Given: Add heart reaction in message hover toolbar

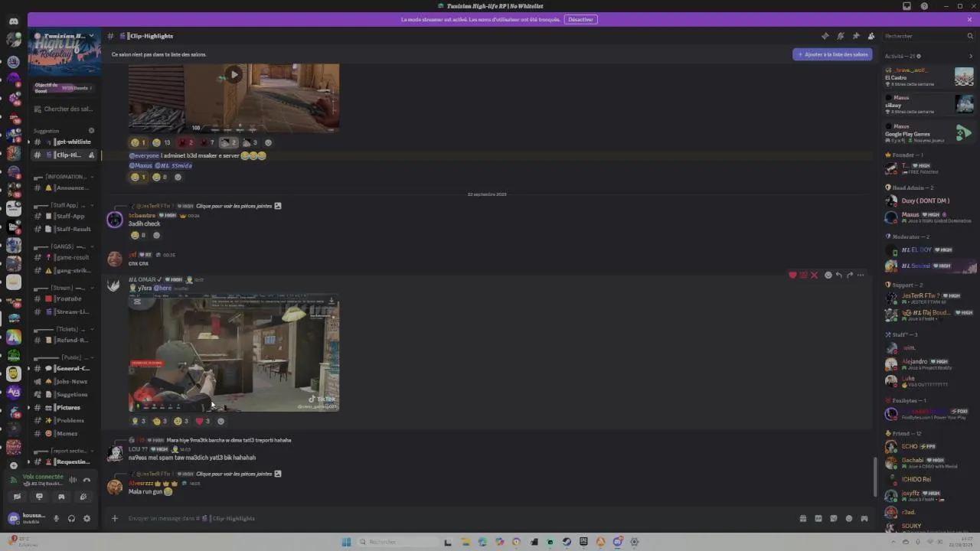Looking at the screenshot, I should 792,275.
